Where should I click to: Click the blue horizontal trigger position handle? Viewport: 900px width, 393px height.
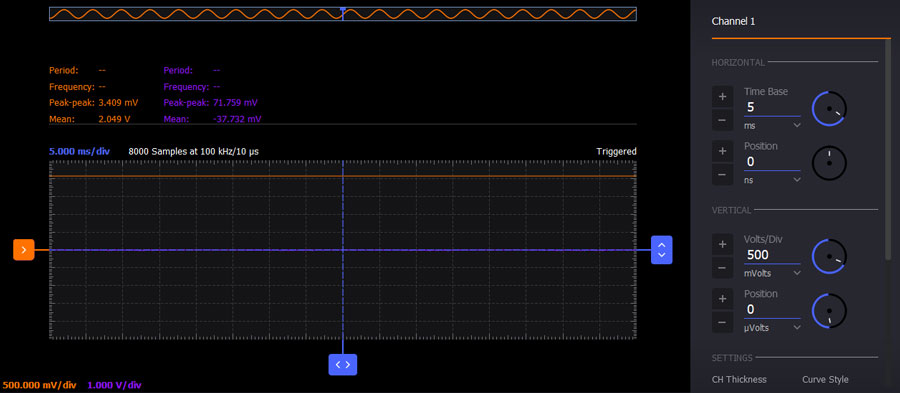(x=343, y=364)
